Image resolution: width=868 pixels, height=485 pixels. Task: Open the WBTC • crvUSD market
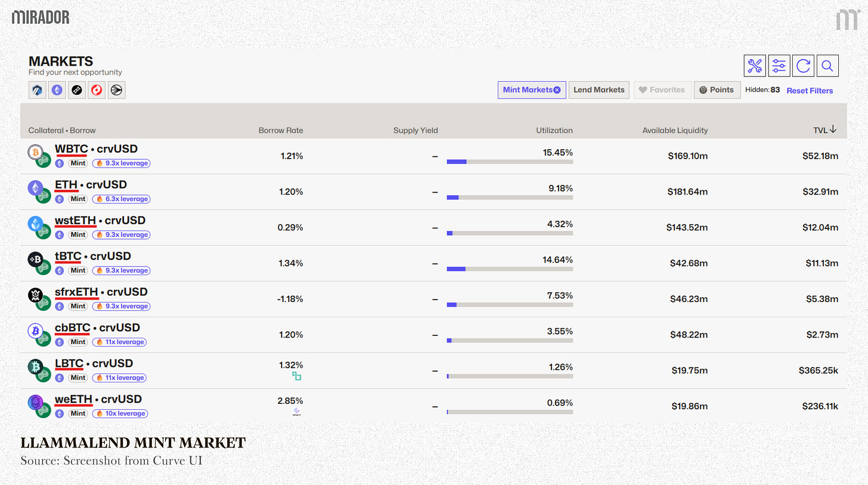click(x=96, y=149)
